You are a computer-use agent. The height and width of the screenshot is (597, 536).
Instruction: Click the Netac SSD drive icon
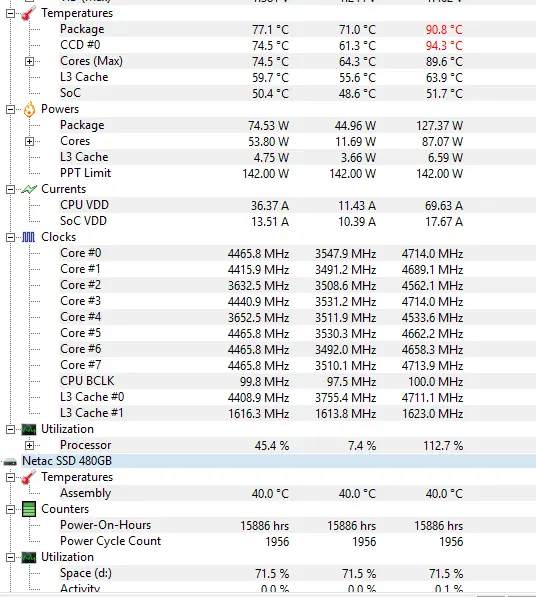click(10, 462)
